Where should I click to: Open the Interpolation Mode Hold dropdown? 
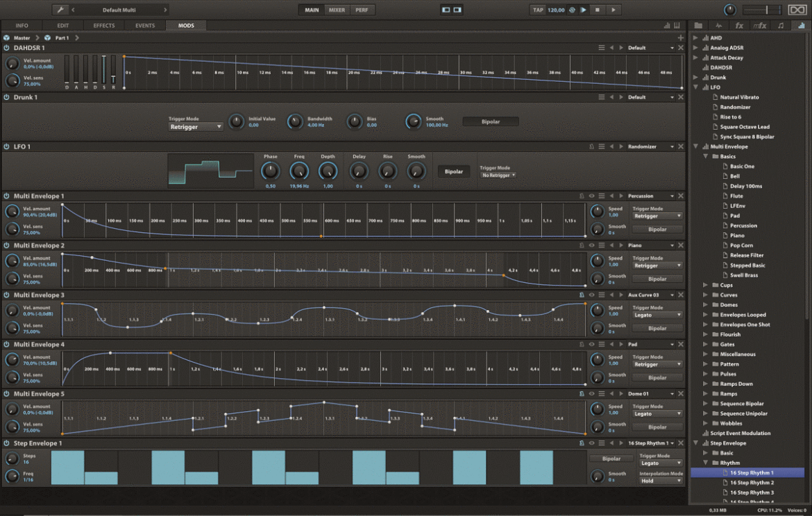(661, 481)
